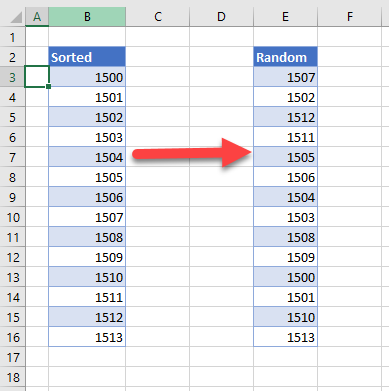The height and width of the screenshot is (391, 389).
Task: Select Random cell with value 1505
Action: click(285, 157)
